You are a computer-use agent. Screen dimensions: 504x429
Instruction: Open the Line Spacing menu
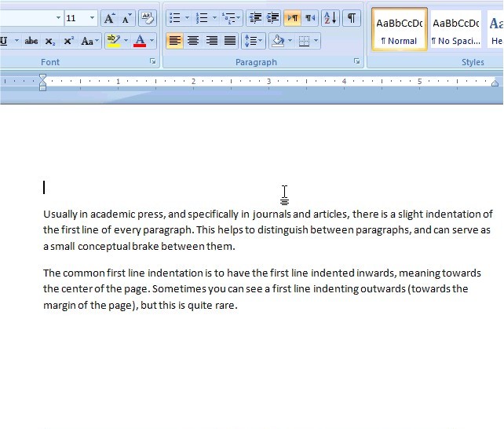point(254,41)
